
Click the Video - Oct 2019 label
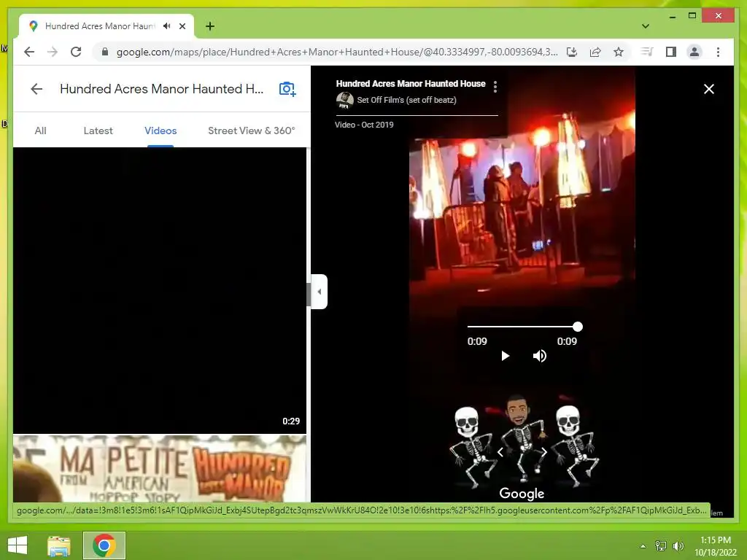[x=364, y=125]
